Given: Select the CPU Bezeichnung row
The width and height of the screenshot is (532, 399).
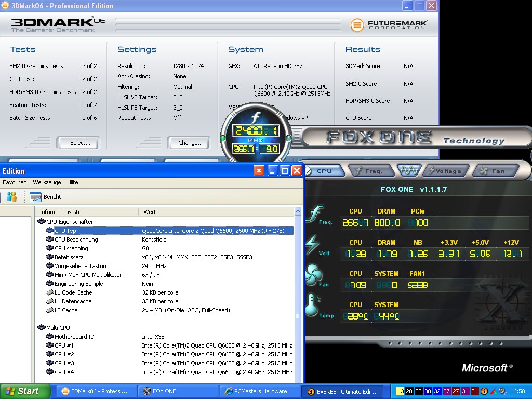Looking at the screenshot, I should tap(169, 239).
